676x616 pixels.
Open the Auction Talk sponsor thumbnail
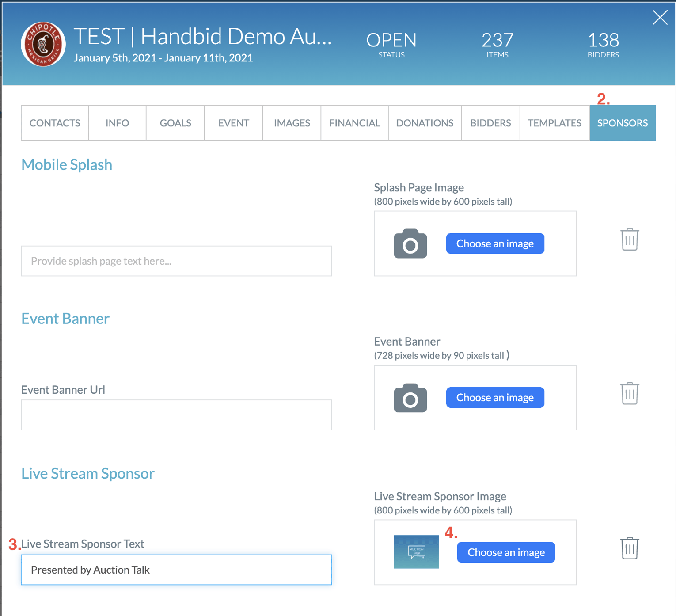pyautogui.click(x=416, y=552)
